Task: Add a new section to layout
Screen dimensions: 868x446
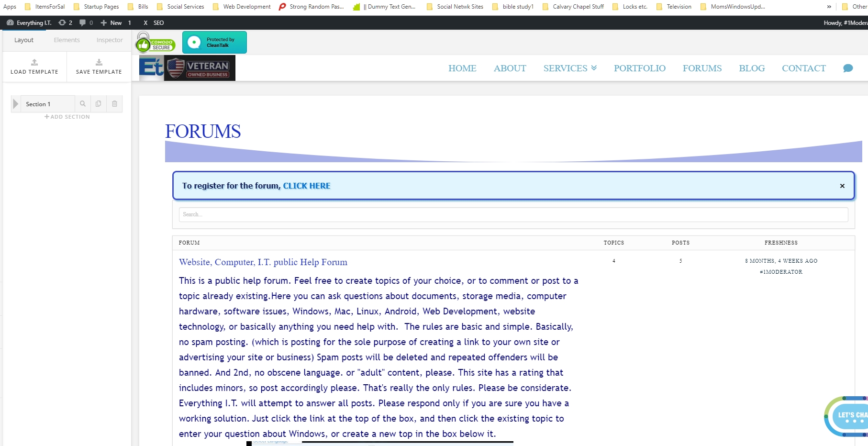Action: coord(67,117)
